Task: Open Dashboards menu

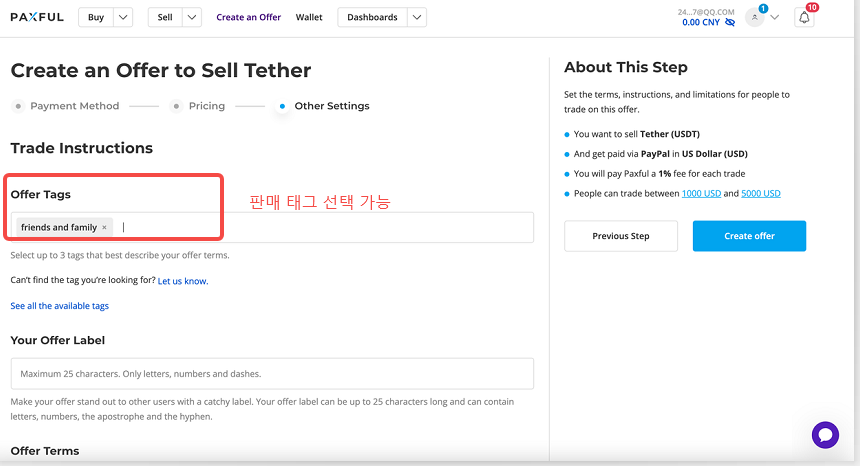Action: coord(372,17)
